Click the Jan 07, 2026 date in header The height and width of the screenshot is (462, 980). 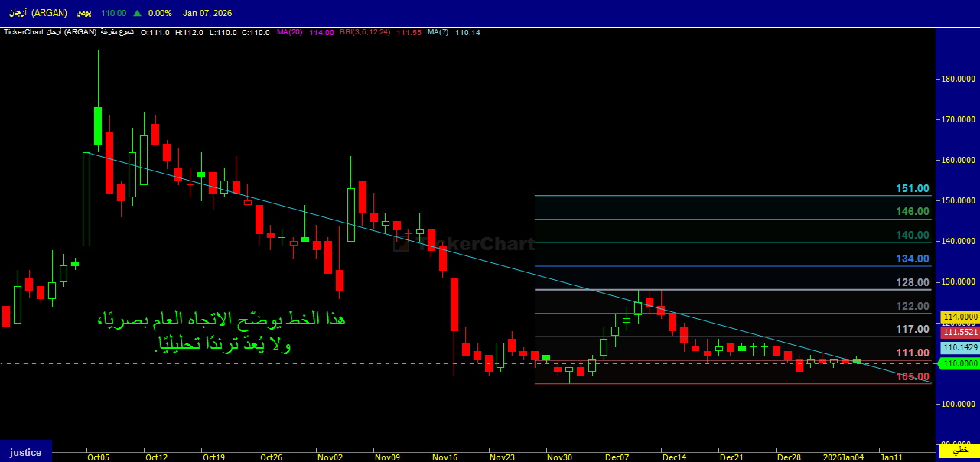pos(207,14)
